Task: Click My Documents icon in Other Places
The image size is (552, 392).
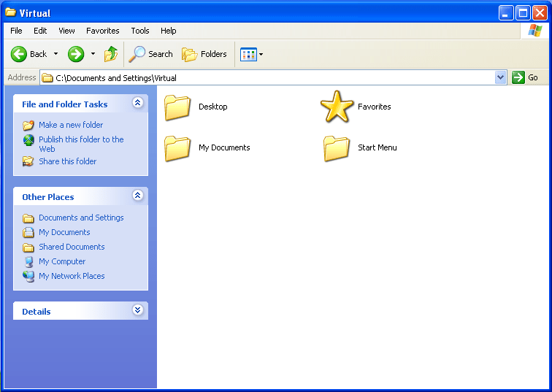Action: pos(28,233)
